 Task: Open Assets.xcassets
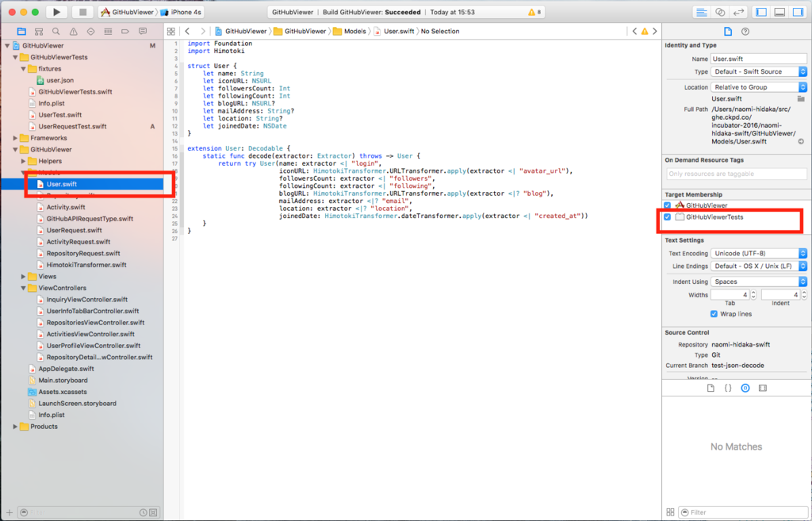62,392
